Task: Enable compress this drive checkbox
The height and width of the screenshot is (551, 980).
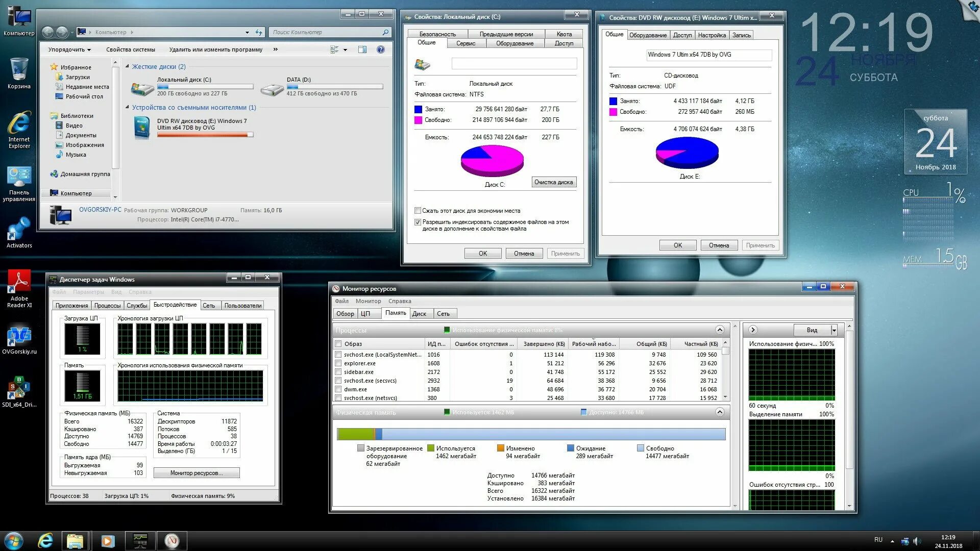Action: 418,211
